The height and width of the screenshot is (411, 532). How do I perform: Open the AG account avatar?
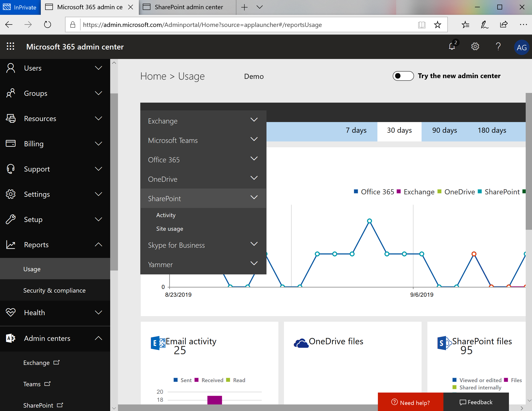coord(521,47)
